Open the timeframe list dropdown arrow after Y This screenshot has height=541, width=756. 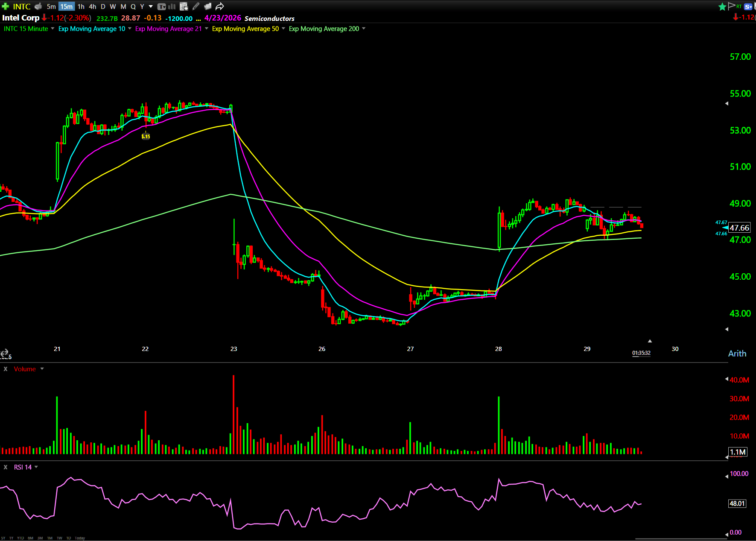[151, 6]
